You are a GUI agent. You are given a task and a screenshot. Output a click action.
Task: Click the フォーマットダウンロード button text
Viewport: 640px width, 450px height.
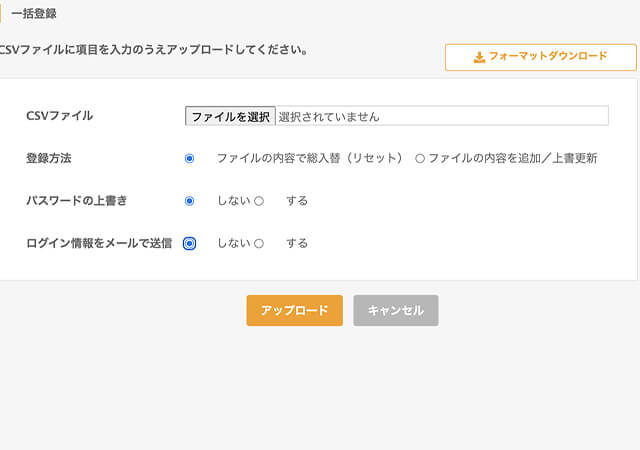point(548,56)
